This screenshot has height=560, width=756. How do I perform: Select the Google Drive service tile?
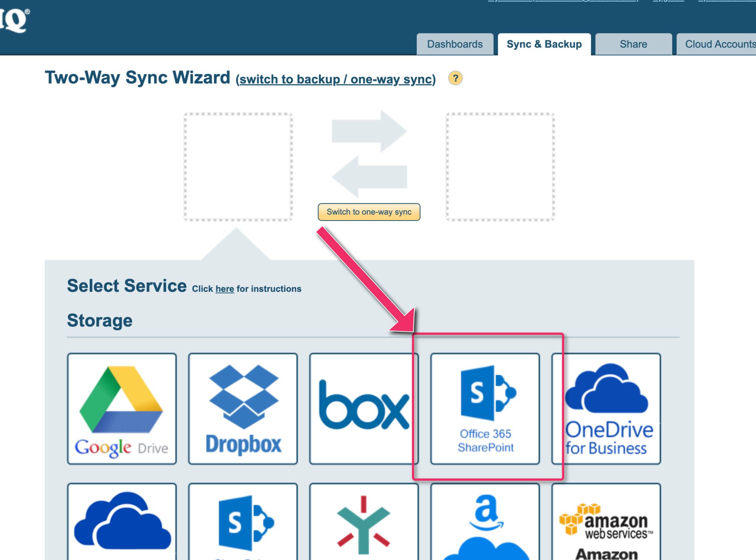[x=122, y=409]
